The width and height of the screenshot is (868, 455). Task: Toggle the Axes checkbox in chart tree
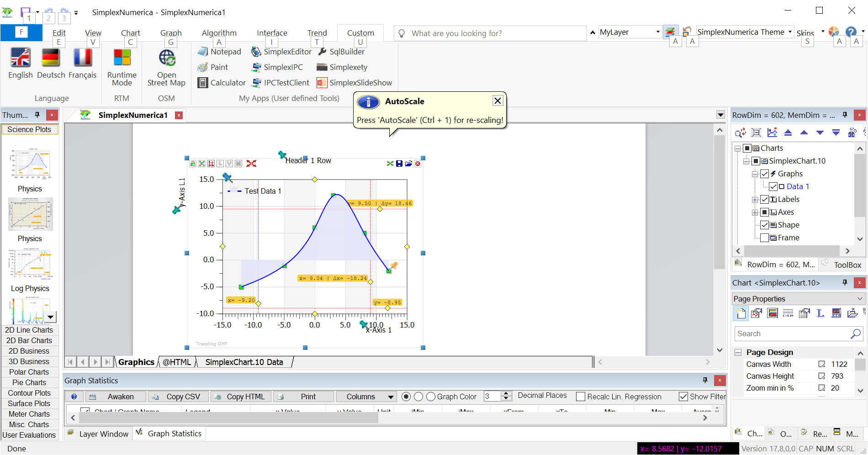click(x=765, y=212)
